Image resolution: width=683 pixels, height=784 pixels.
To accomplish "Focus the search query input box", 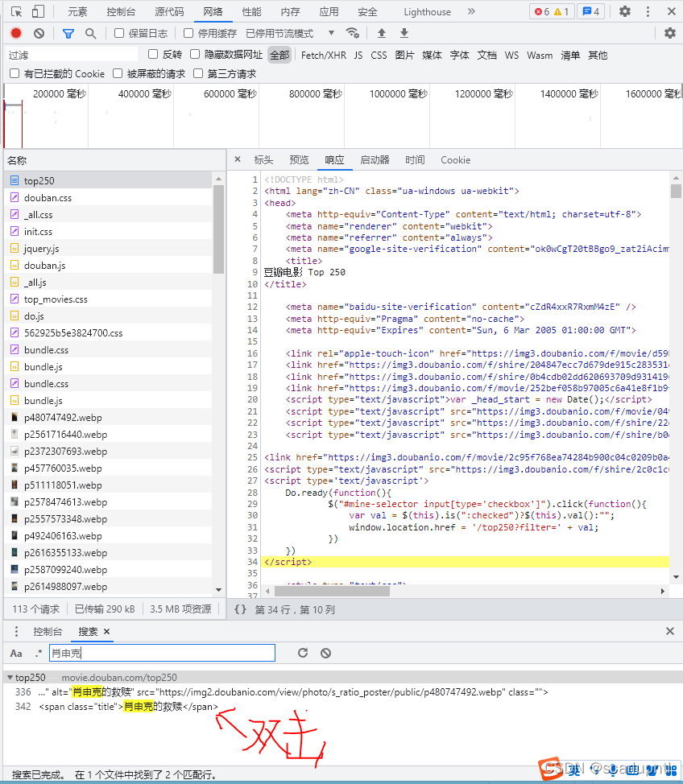I will (x=162, y=653).
